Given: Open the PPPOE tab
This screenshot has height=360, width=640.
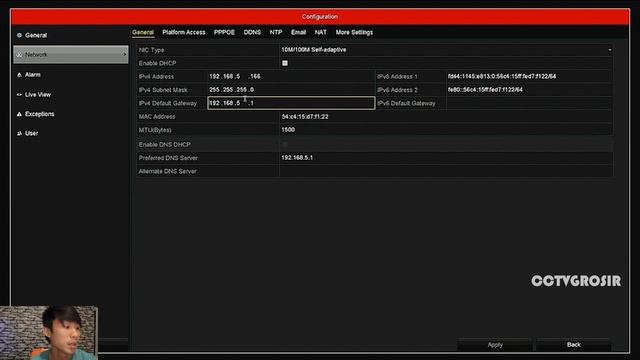Looking at the screenshot, I should [224, 32].
